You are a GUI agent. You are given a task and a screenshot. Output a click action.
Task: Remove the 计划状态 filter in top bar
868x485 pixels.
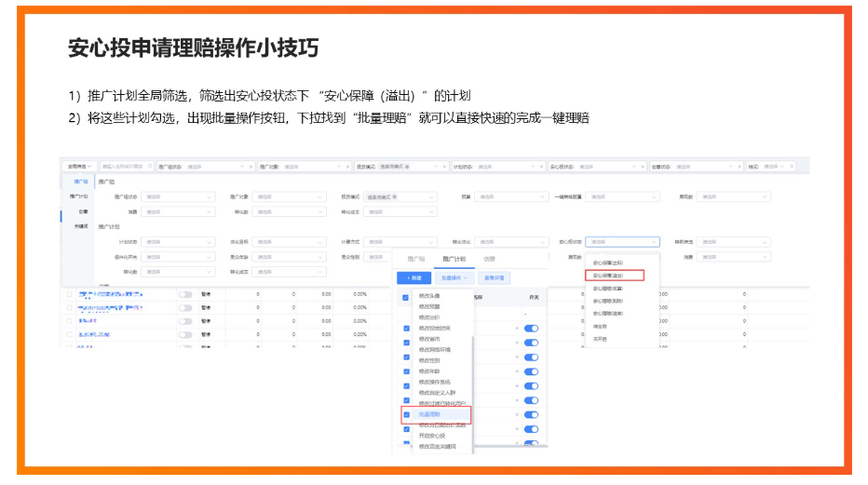coord(541,167)
